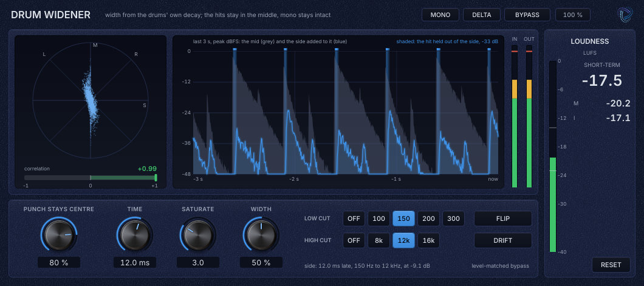Click the 'shaded: the hit held out' legend

tap(447, 41)
